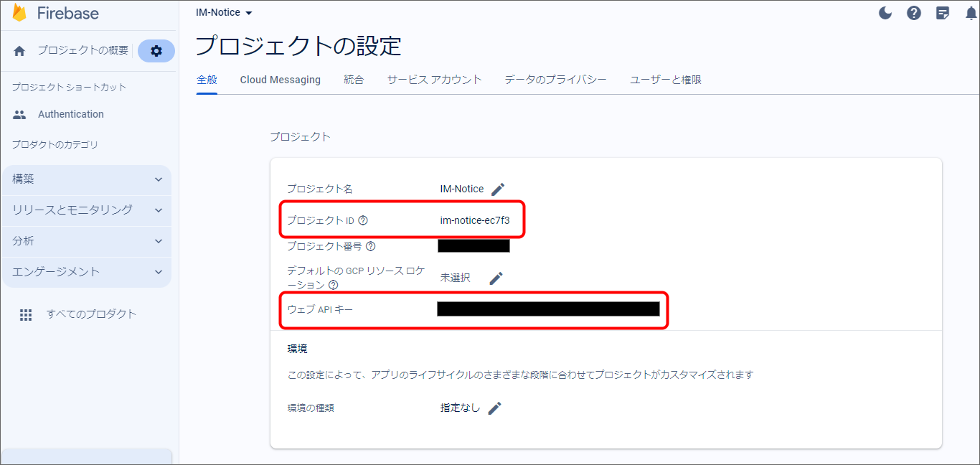Open the release notes icon

(x=943, y=12)
